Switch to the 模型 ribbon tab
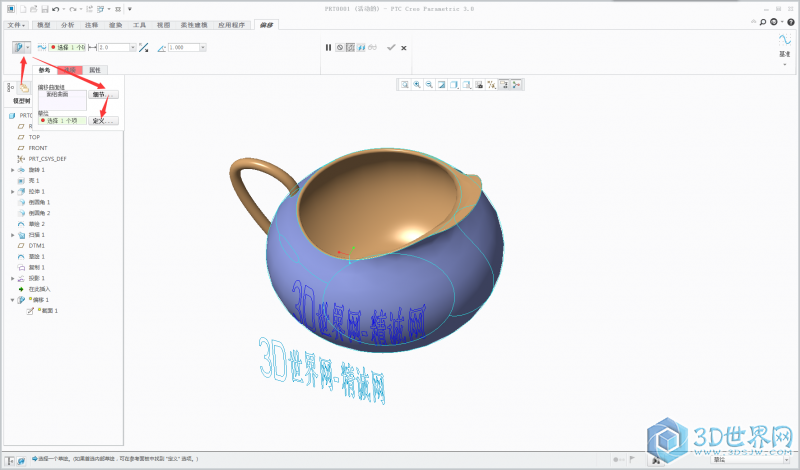Image resolution: width=800 pixels, height=470 pixels. [44, 25]
